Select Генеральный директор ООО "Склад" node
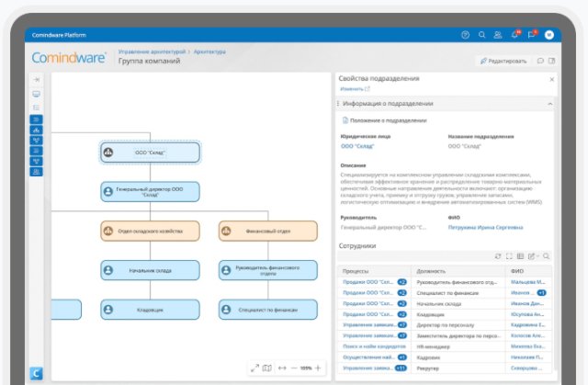Screen dimensions: 588x385 click(150, 191)
